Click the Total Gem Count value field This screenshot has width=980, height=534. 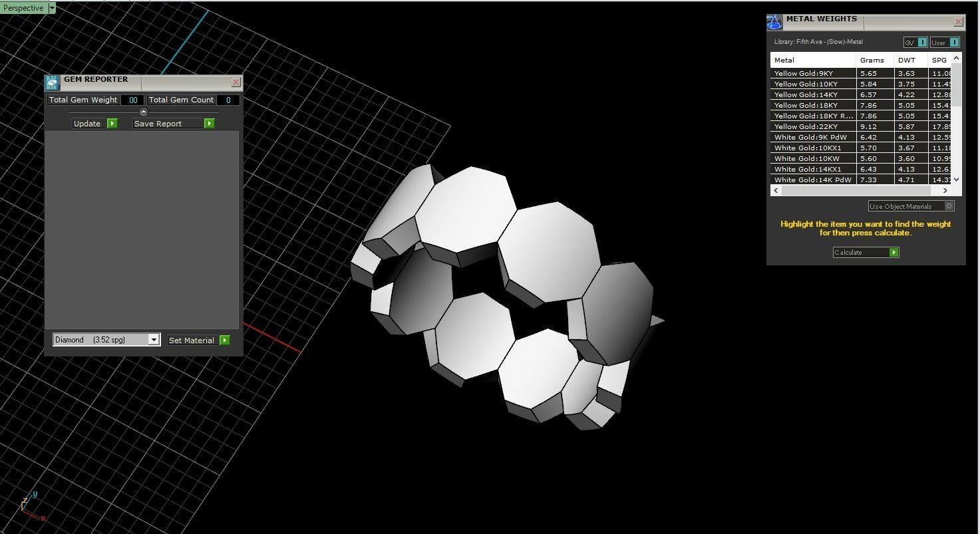tap(228, 100)
